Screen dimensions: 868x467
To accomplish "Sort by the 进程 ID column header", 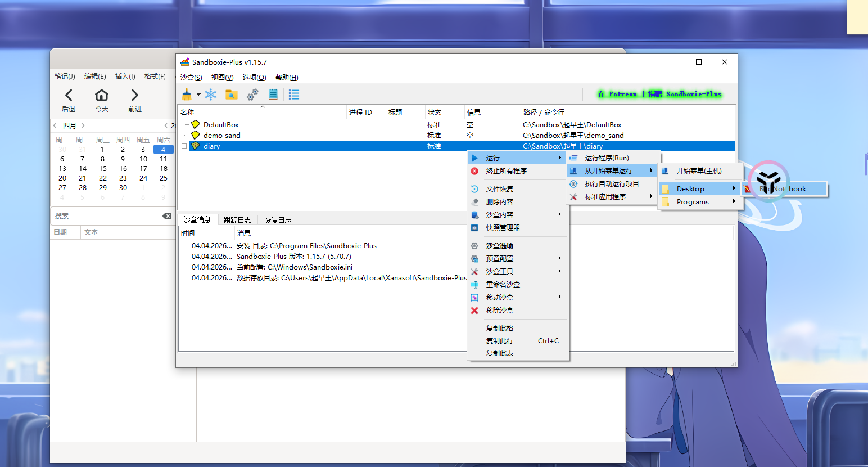I will (366, 113).
